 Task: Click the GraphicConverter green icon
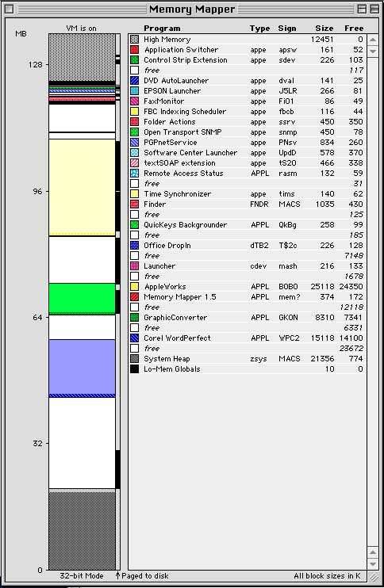(x=134, y=318)
